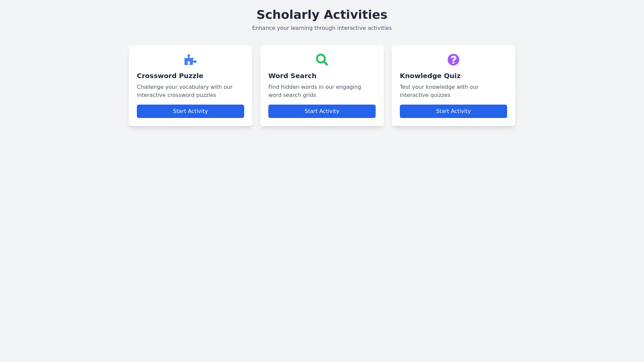Select the Word Search heading text
644x362 pixels.
[292, 76]
